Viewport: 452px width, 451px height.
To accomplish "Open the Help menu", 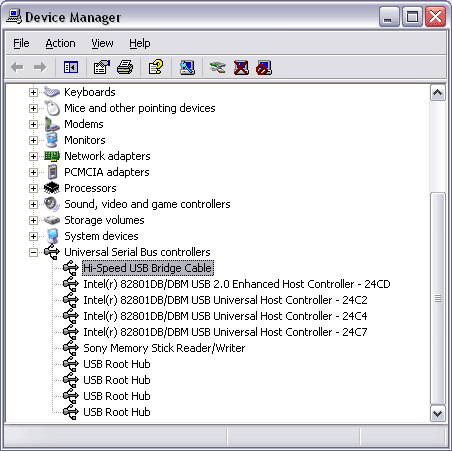I will (140, 43).
